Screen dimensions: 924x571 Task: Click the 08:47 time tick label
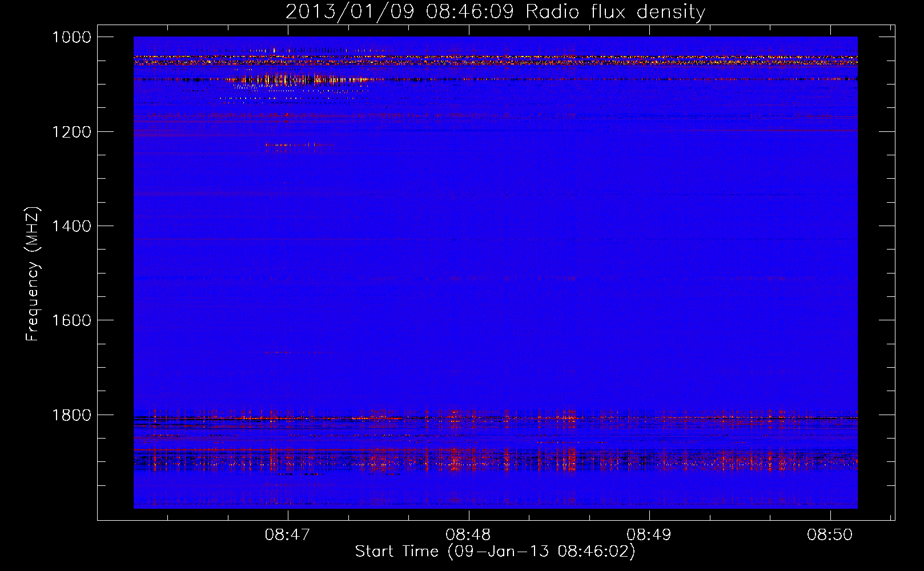point(287,534)
